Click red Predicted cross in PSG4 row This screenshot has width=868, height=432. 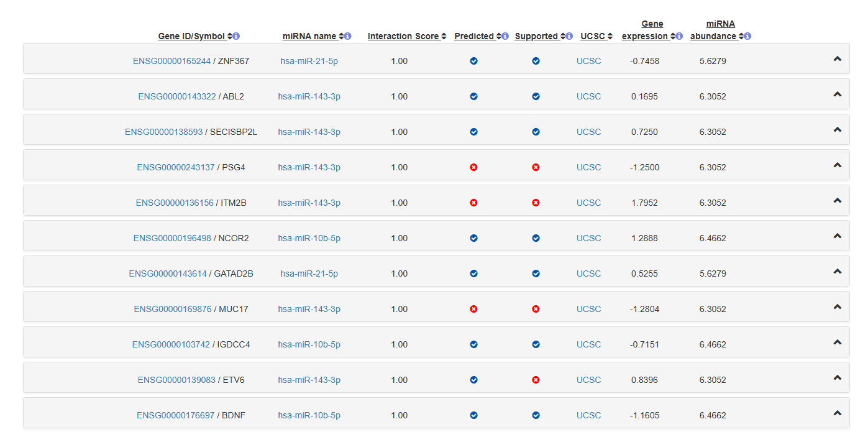pos(473,167)
